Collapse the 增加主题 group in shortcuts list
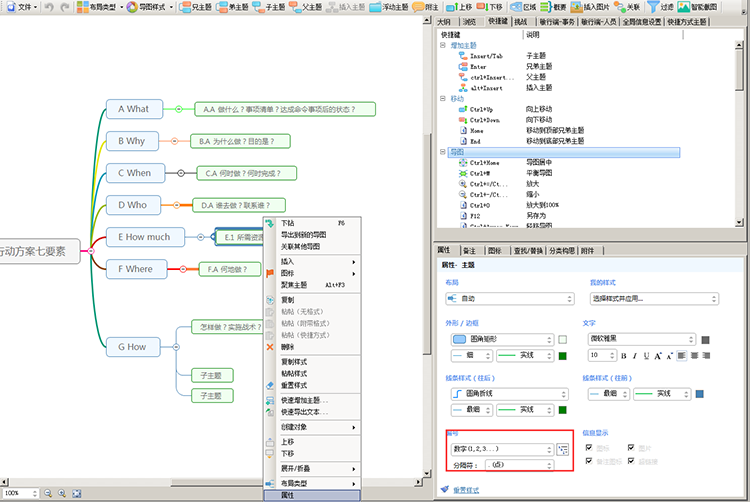Screen dimensions: 750x502 [443, 46]
